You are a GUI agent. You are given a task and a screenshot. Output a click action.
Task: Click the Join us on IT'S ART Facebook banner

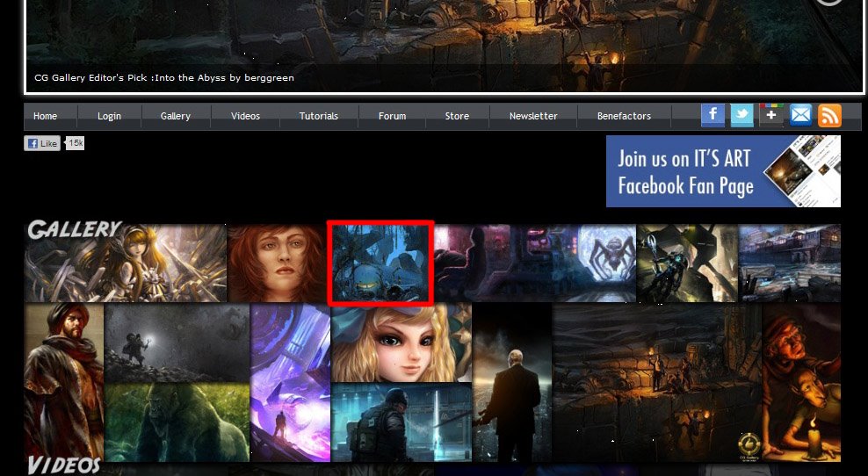click(723, 171)
